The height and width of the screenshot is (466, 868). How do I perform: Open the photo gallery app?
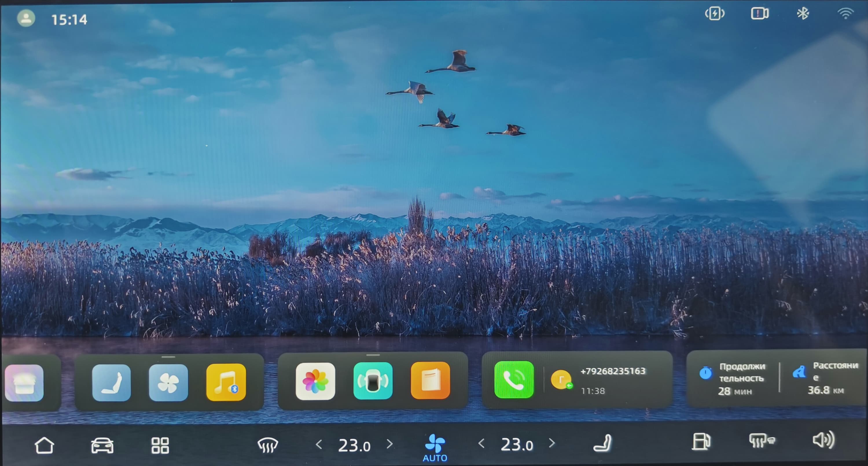(x=315, y=381)
